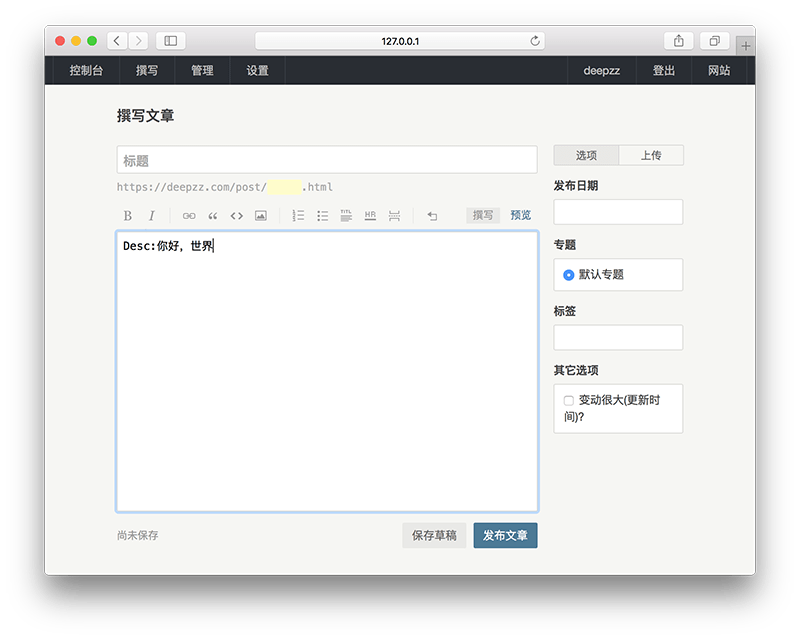
Task: Open the 上传 upload tab
Action: 651,155
